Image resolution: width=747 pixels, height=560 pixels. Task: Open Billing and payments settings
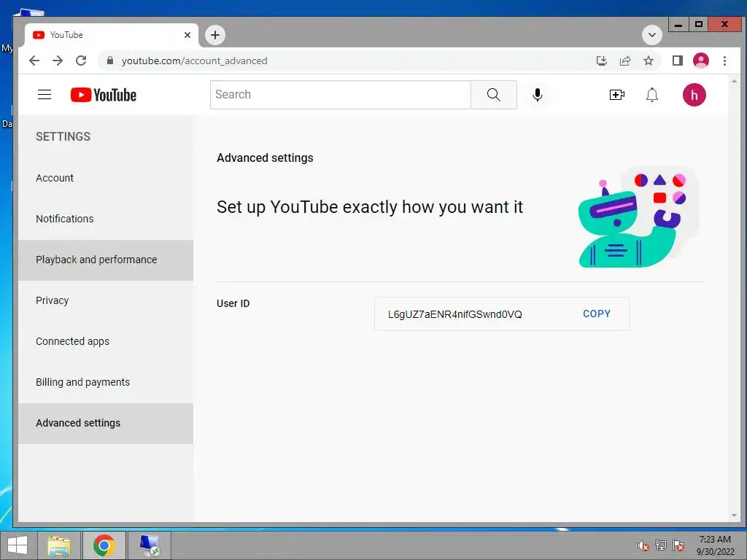tap(106, 382)
